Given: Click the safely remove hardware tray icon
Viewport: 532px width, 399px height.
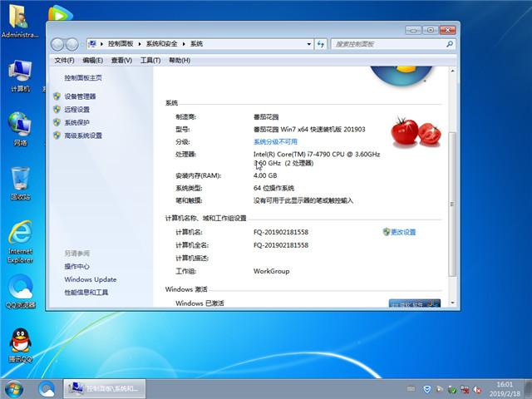Looking at the screenshot, I should pos(452,389).
